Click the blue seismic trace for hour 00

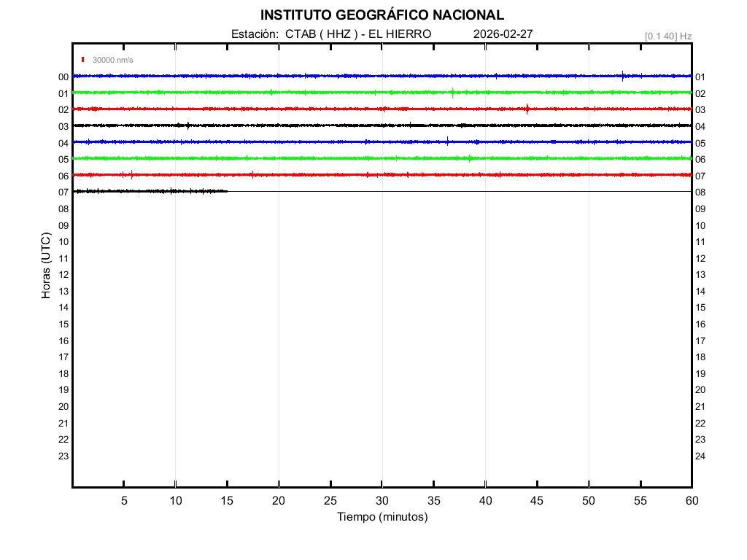292,76
